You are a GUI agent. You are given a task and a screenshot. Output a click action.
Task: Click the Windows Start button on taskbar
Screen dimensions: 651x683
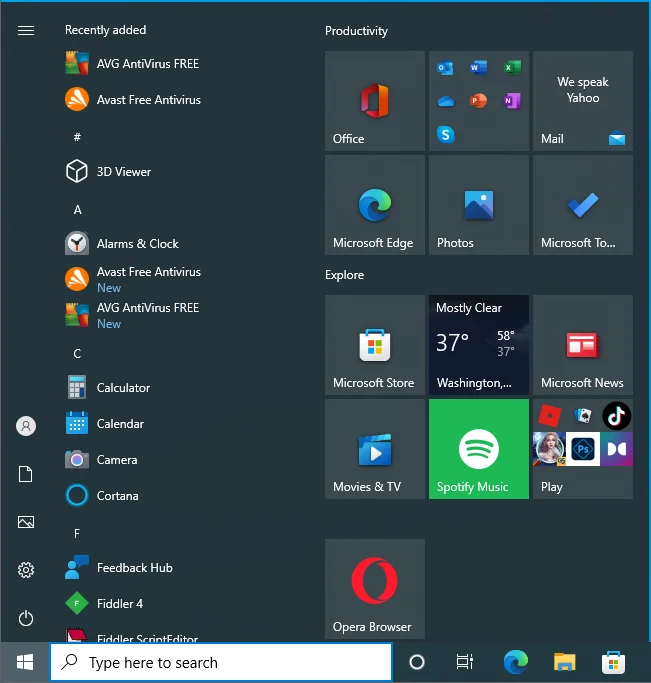[x=25, y=663]
